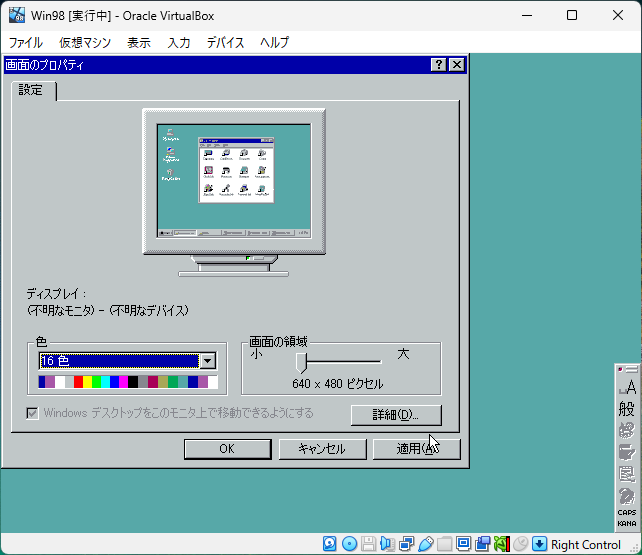The width and height of the screenshot is (642, 555).
Task: Click the IME input mode 'A' icon
Action: coord(627,387)
